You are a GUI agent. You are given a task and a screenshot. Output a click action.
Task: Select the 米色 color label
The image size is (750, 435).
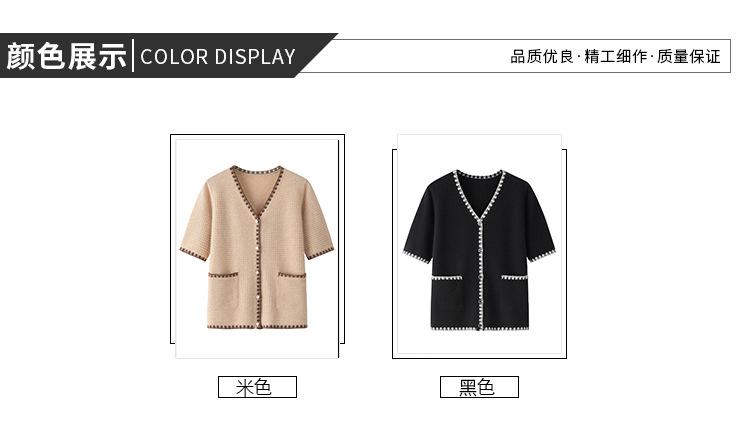pyautogui.click(x=257, y=387)
